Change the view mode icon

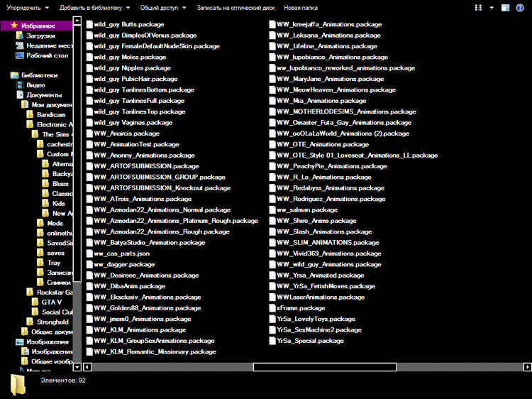[x=478, y=8]
